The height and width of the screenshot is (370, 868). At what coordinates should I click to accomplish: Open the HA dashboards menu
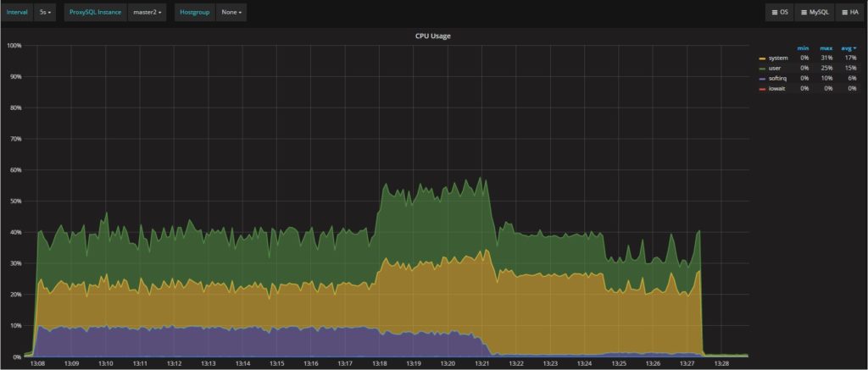849,13
